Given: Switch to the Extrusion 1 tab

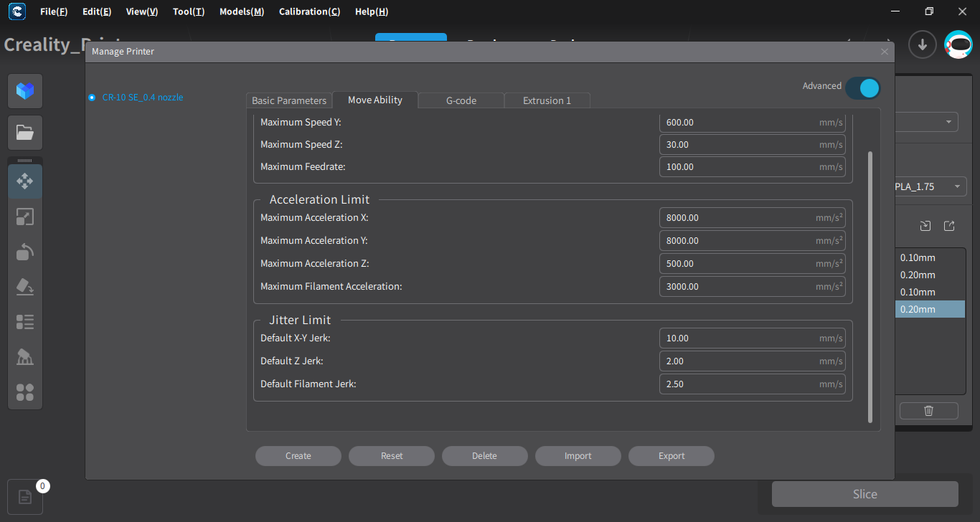Looking at the screenshot, I should coord(547,100).
